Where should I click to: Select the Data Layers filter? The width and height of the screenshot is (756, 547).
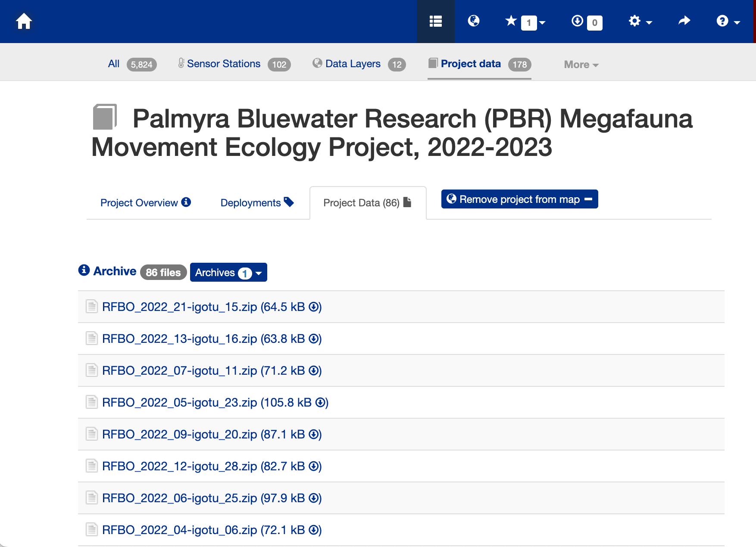pyautogui.click(x=353, y=63)
